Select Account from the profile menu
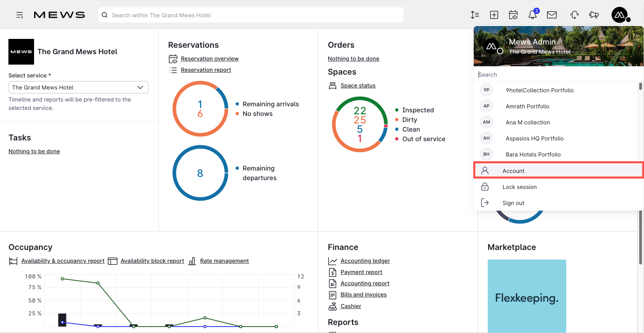644x333 pixels. [558, 171]
